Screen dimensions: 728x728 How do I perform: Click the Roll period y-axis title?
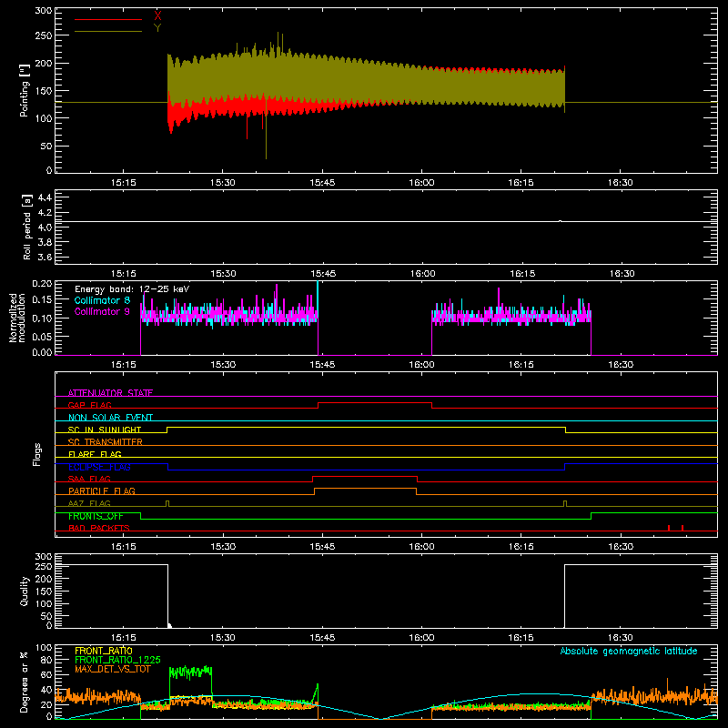(26, 227)
